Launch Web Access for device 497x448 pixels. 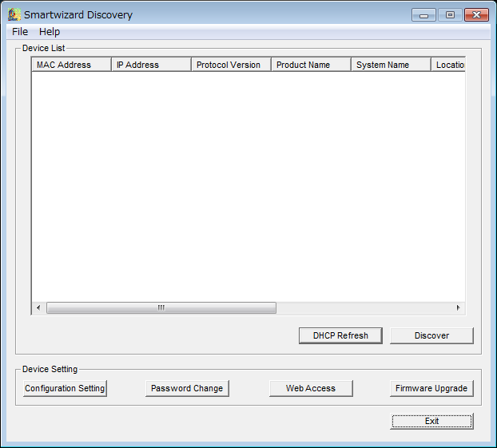pos(311,388)
